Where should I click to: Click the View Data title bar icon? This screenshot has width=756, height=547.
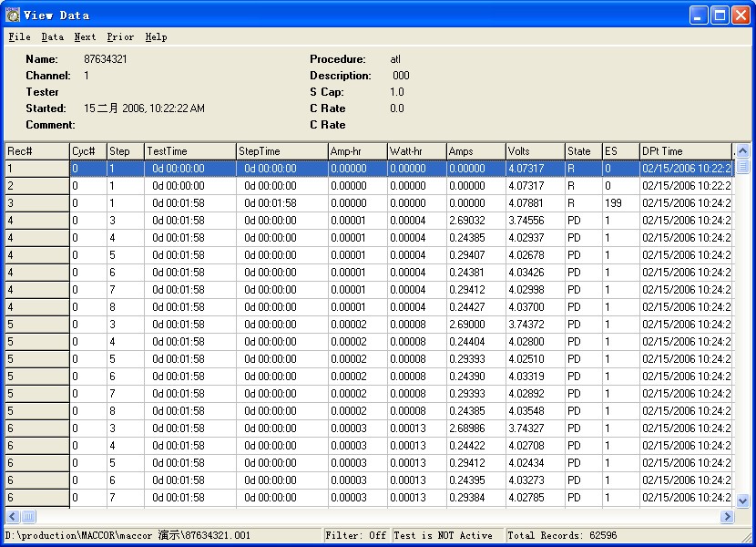click(x=13, y=15)
